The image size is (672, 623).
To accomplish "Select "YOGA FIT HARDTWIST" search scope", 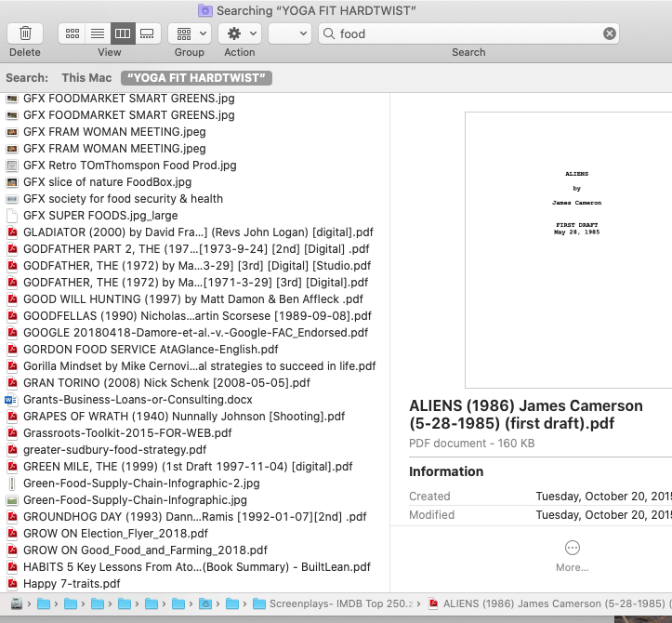I will 196,77.
